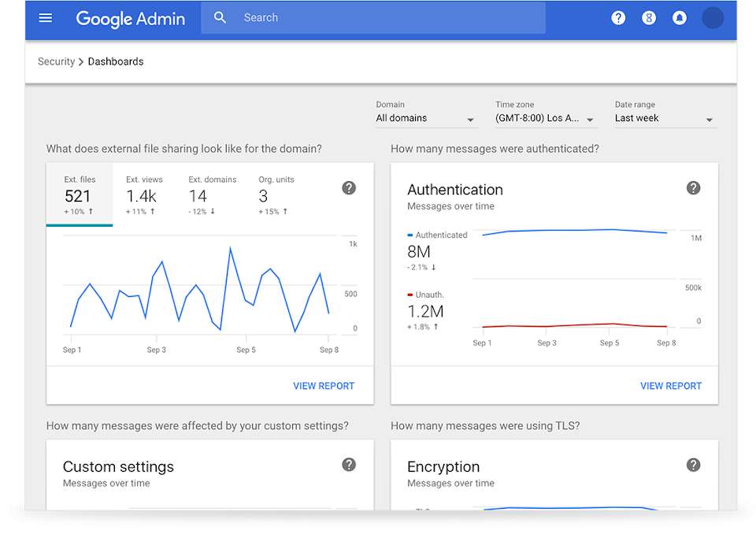Image resolution: width=756 pixels, height=534 pixels.
Task: Select the Ext. files tab
Action: tap(79, 195)
